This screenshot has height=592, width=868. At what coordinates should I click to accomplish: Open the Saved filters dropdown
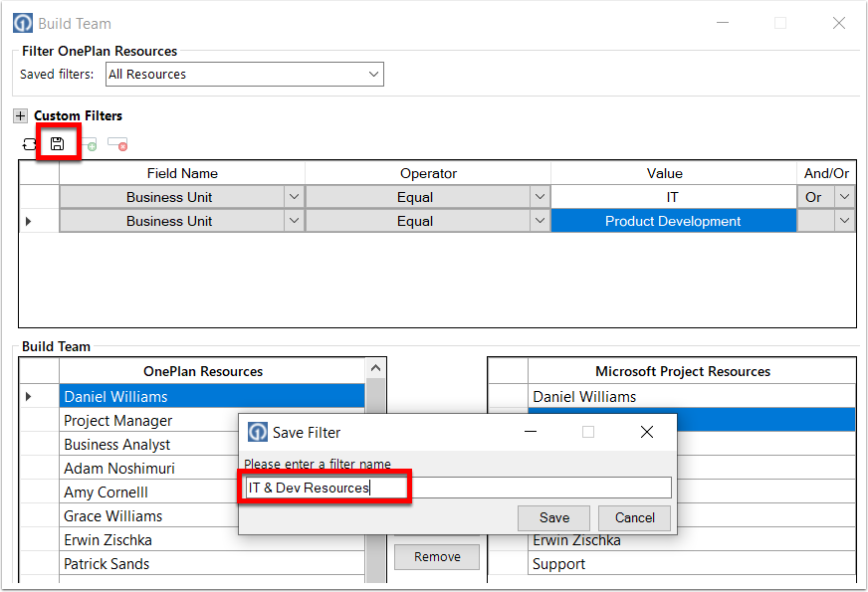point(373,75)
